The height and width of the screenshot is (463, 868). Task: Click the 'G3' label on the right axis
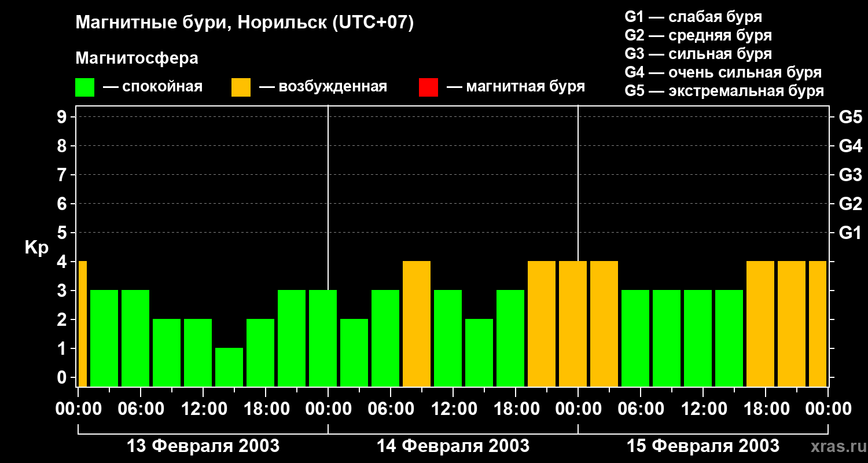pos(850,175)
